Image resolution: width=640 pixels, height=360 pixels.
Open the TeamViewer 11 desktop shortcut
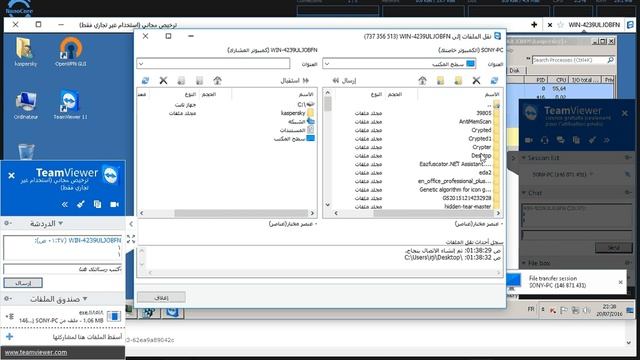(x=70, y=105)
